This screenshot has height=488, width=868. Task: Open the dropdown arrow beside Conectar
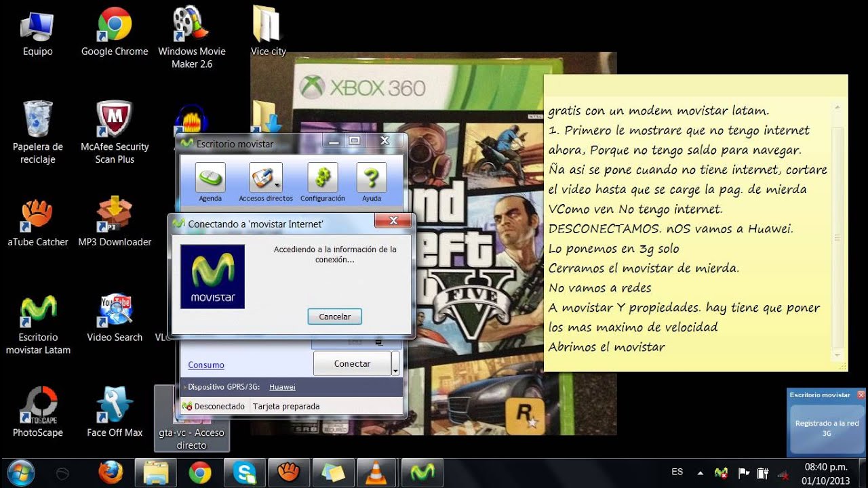(x=395, y=363)
